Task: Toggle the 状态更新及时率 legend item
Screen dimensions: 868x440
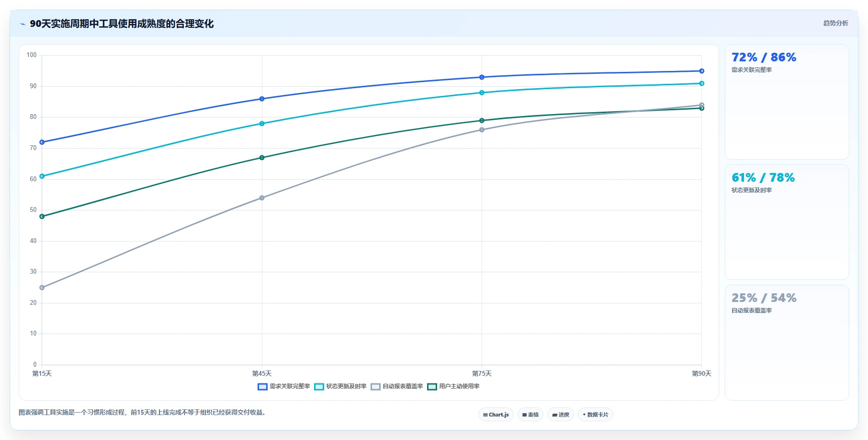Action: (x=340, y=386)
